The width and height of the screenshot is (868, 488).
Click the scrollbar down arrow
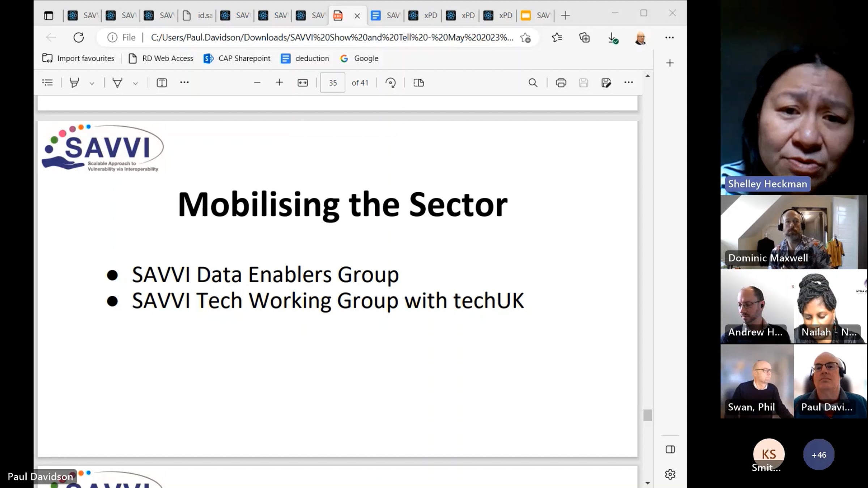pyautogui.click(x=647, y=483)
